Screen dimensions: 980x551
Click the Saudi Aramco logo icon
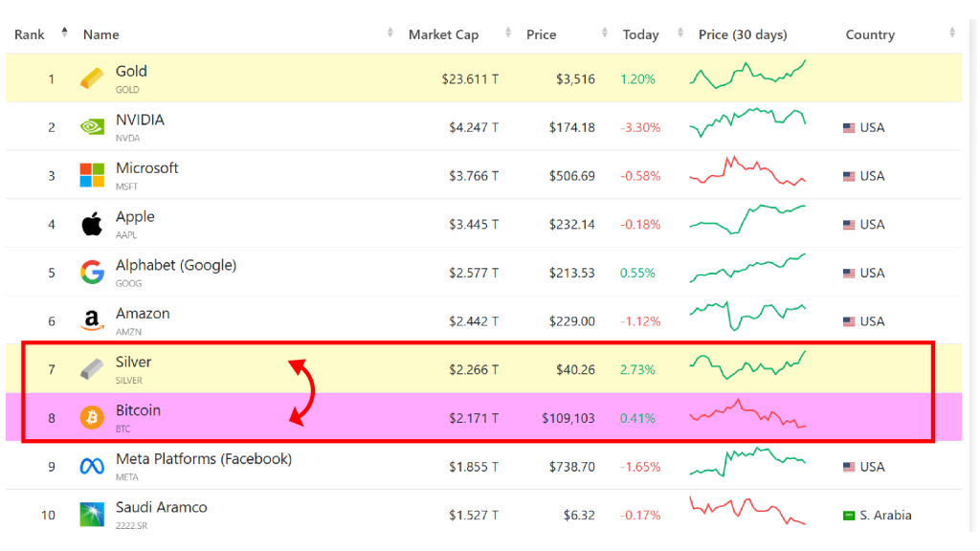(x=92, y=514)
